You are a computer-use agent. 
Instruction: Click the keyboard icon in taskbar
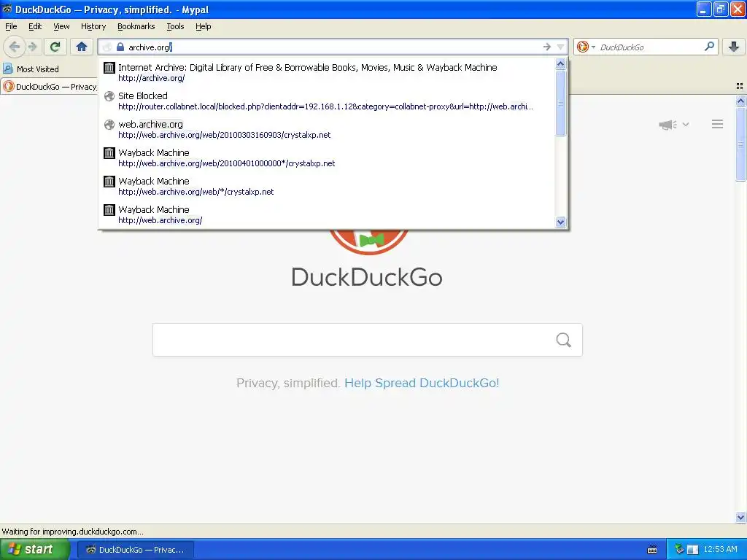pos(652,550)
